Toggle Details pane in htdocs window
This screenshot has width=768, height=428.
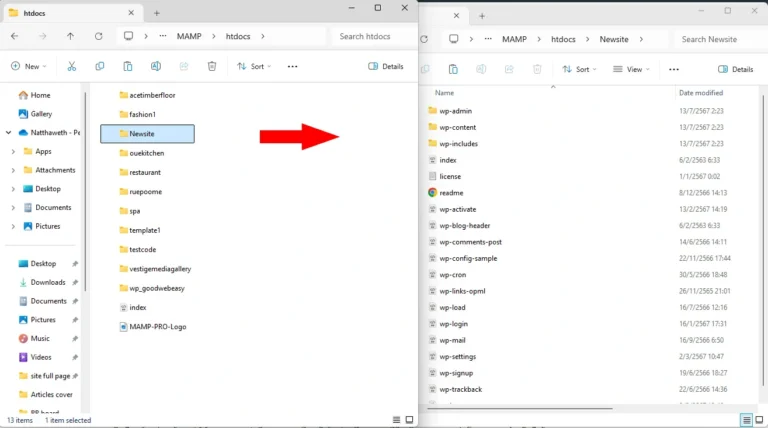[x=385, y=66]
